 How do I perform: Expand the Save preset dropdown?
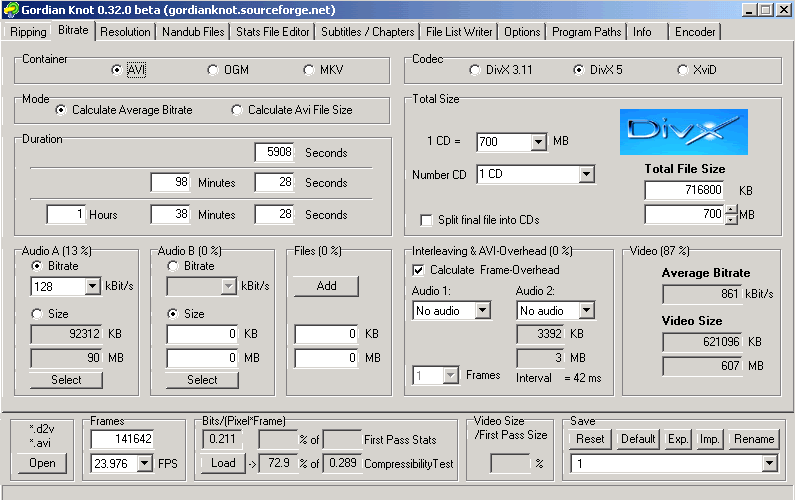click(x=770, y=463)
